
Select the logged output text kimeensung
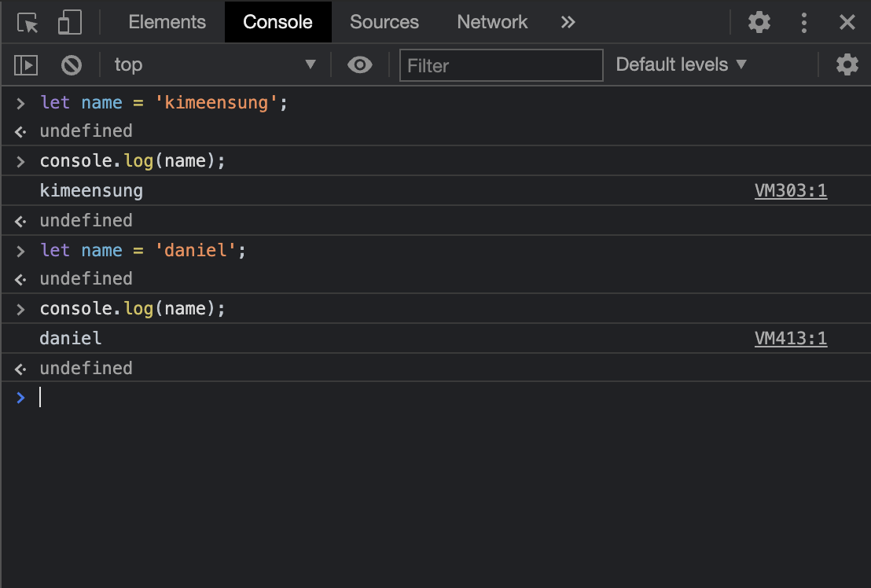tap(91, 190)
